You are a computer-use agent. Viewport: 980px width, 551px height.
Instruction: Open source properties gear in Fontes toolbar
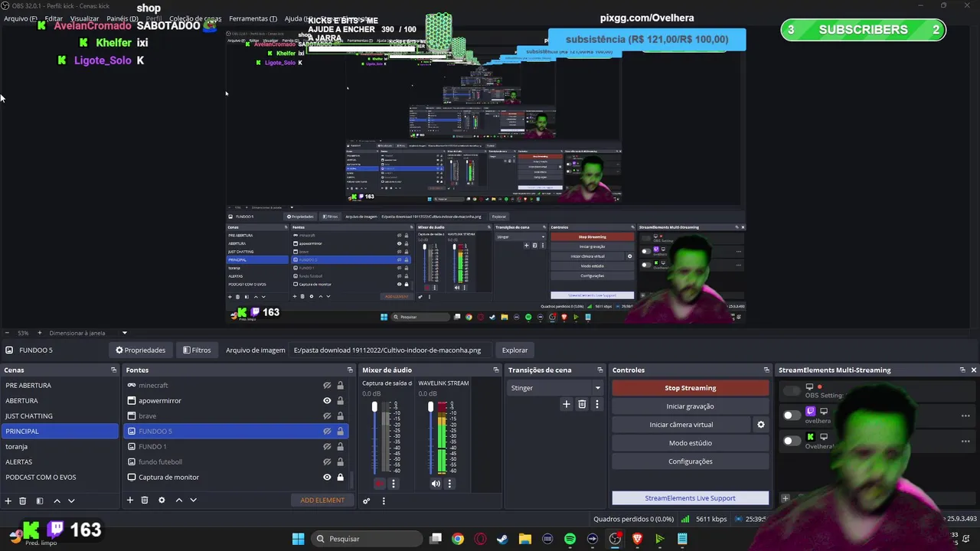click(x=162, y=500)
